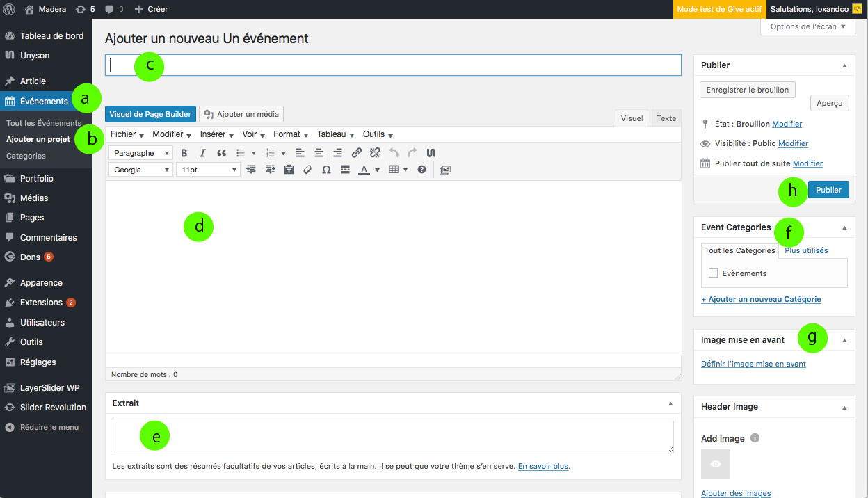Insert a special character (Omega icon)
The image size is (868, 498).
pos(326,170)
